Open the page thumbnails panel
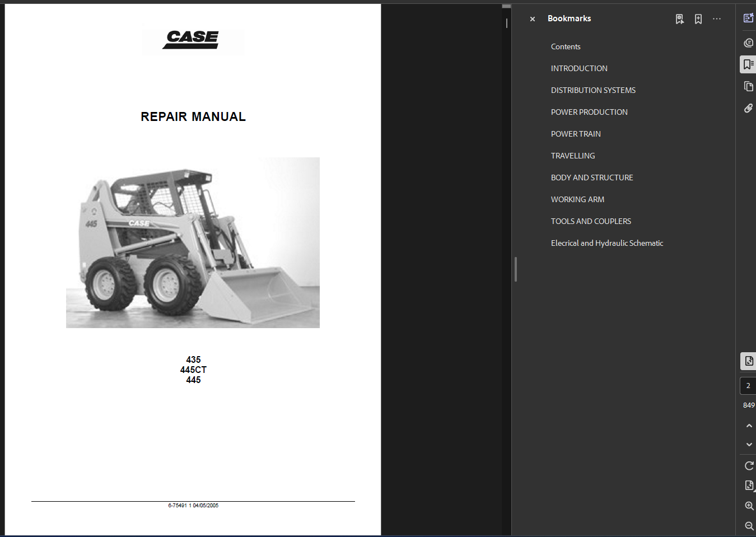756x537 pixels. (749, 86)
